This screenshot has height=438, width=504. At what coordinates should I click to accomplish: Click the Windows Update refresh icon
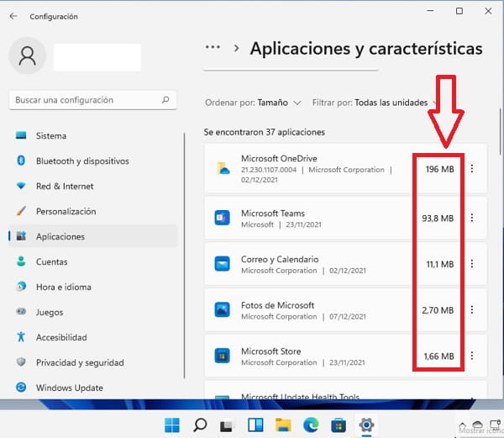pos(21,387)
